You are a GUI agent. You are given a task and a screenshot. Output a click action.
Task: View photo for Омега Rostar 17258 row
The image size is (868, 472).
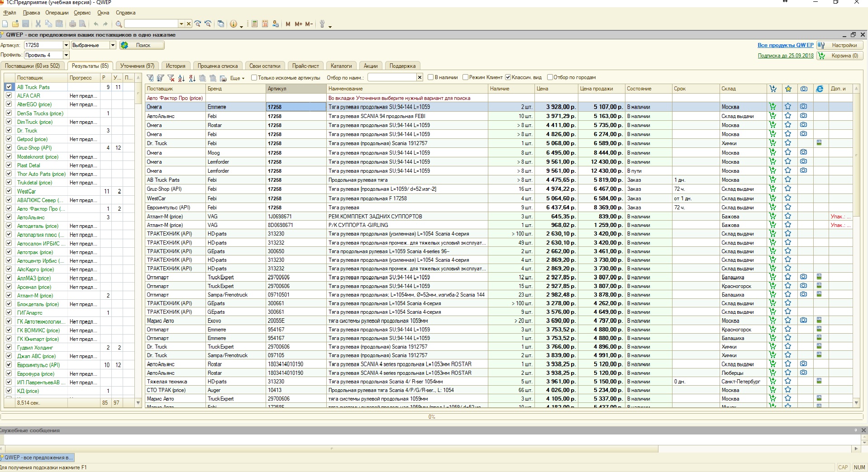[x=803, y=125]
